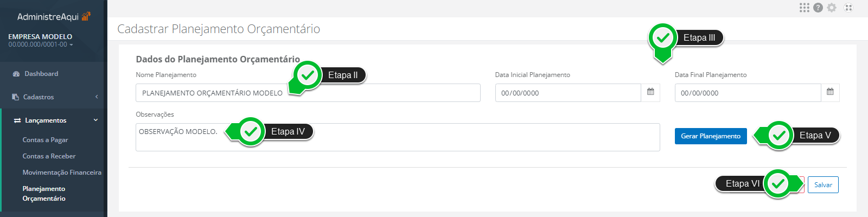868x217 pixels.
Task: Click the round user avatar icon
Action: click(x=848, y=8)
